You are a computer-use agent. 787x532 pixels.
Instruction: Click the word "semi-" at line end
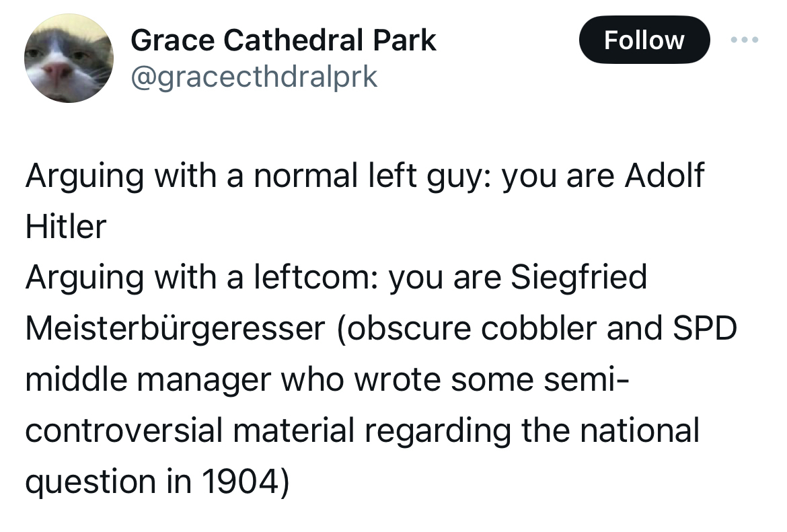588,379
